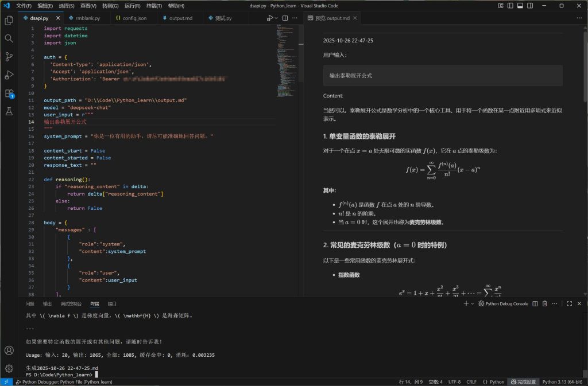This screenshot has height=386, width=588.
Task: Open the Run and Debug view
Action: [x=9, y=75]
